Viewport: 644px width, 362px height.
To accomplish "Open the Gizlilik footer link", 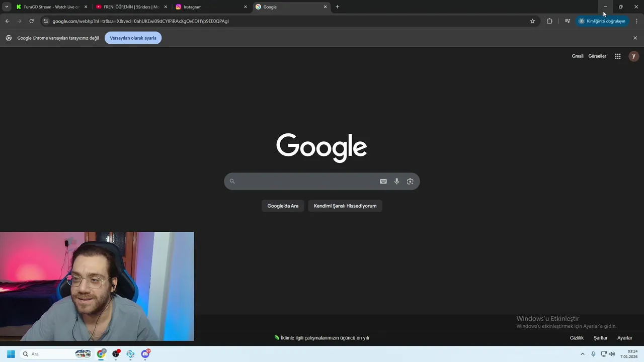I will [577, 338].
